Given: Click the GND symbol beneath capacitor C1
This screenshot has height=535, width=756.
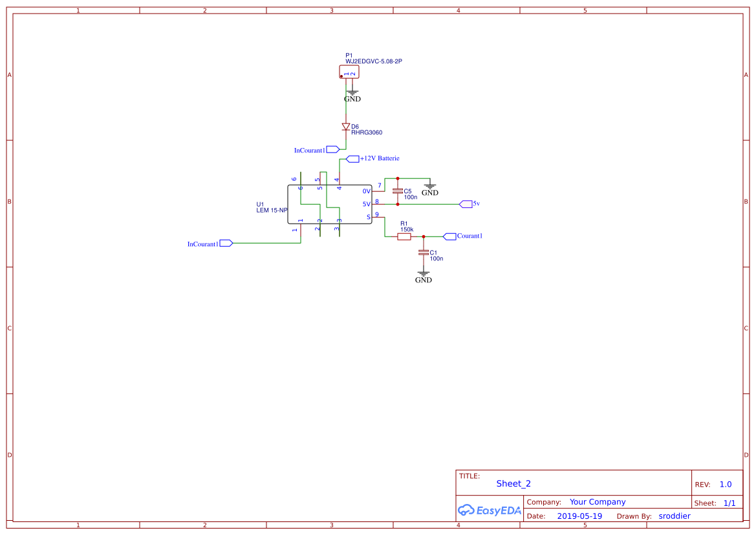Looking at the screenshot, I should pyautogui.click(x=423, y=274).
